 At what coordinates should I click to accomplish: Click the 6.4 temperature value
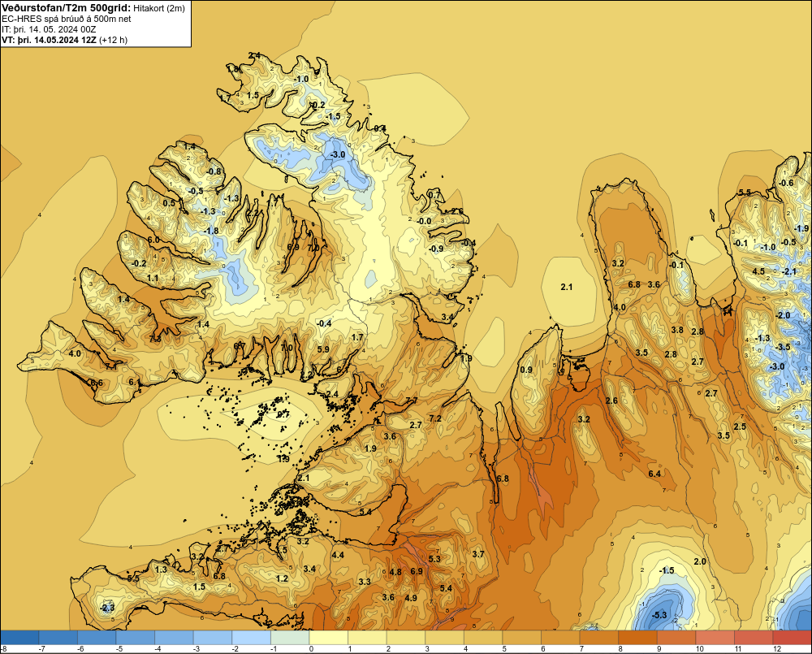point(654,474)
